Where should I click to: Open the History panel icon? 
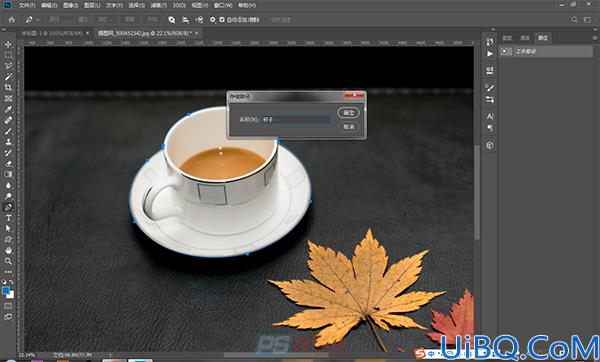coord(490,41)
